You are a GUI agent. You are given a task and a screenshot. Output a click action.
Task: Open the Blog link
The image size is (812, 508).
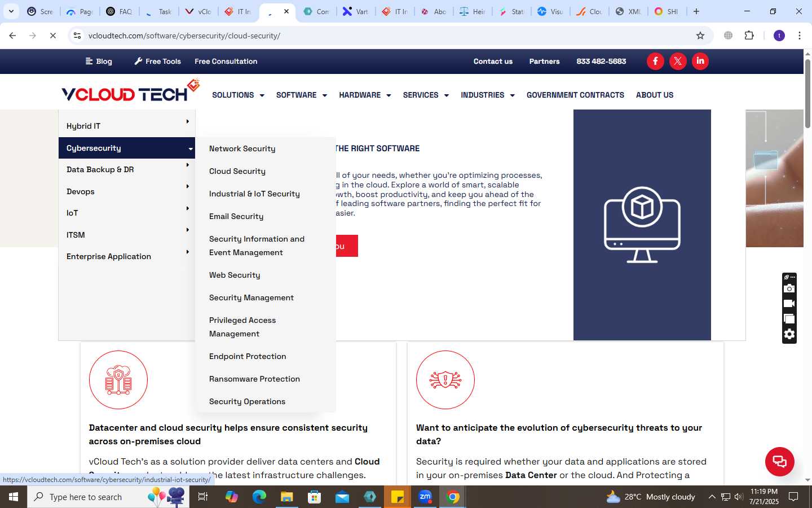[99, 62]
